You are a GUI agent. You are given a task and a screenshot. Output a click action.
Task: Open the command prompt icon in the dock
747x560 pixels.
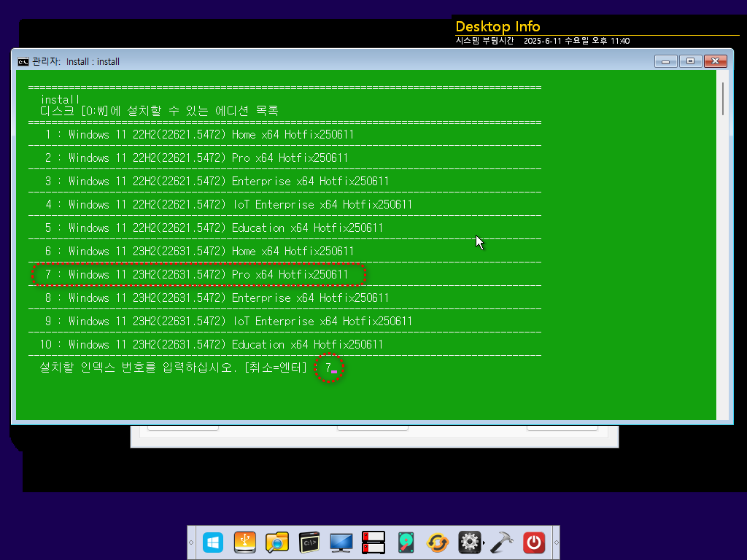pos(309,542)
